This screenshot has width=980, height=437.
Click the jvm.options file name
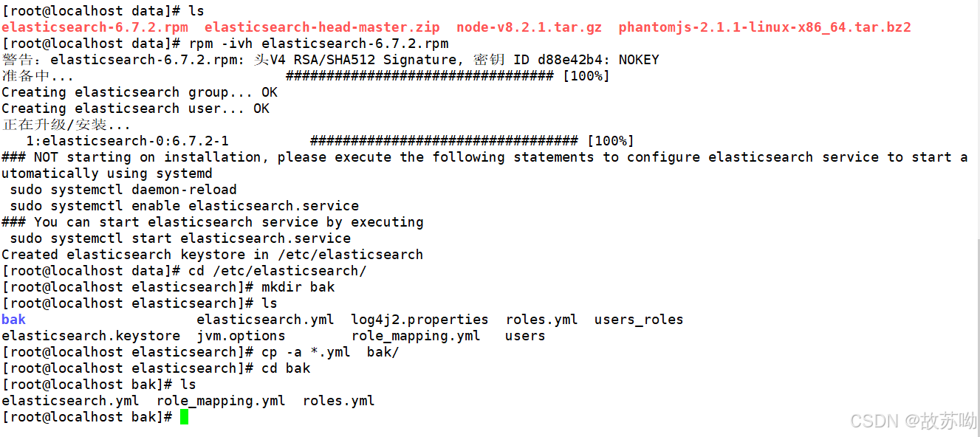[241, 336]
